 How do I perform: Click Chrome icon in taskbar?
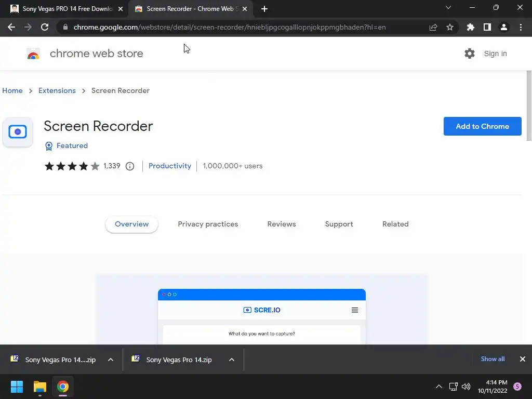(63, 387)
